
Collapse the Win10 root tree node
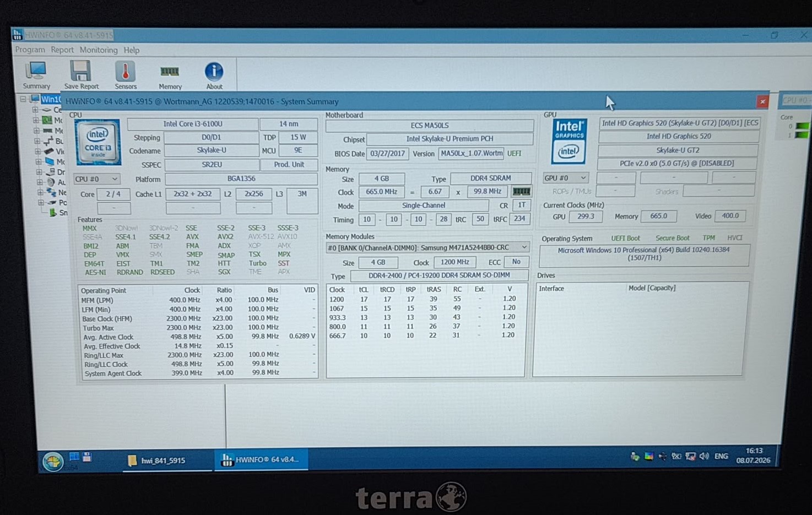pyautogui.click(x=23, y=99)
